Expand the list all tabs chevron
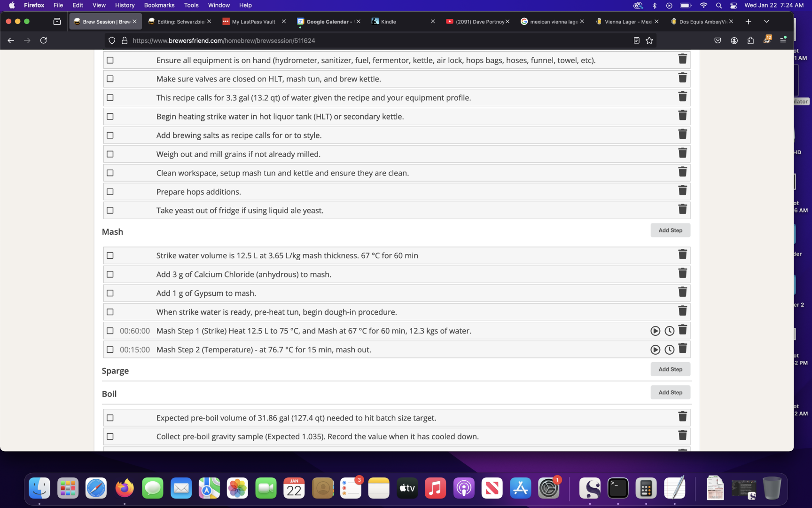This screenshot has width=812, height=508. (x=766, y=22)
